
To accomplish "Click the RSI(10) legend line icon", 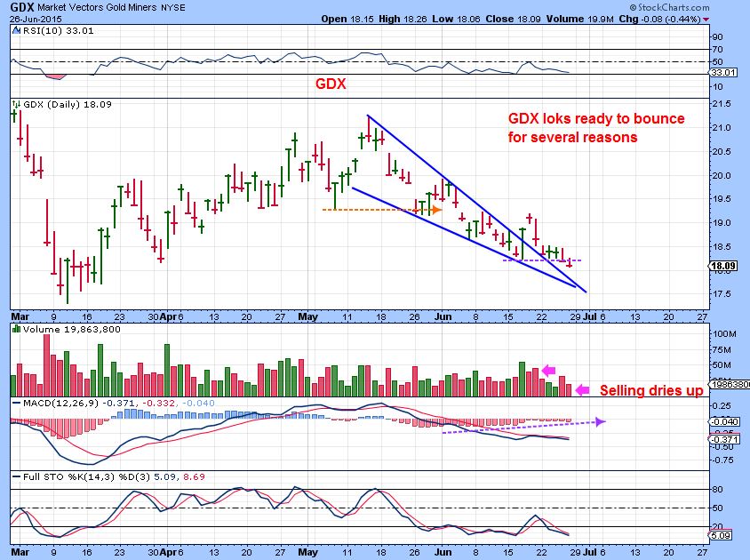I will tap(16, 30).
